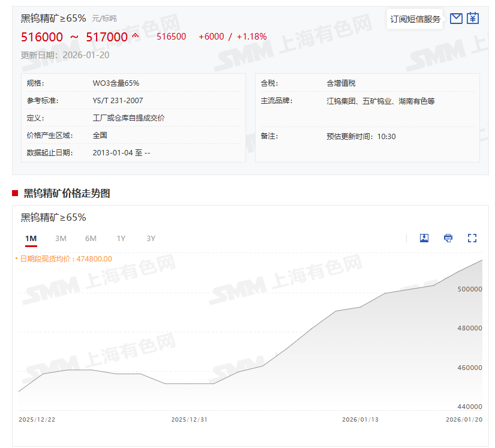Click the red price-up arrow indicator

pyautogui.click(x=135, y=36)
